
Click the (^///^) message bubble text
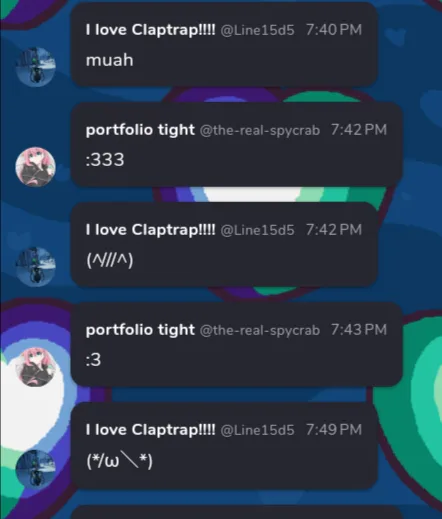click(110, 260)
